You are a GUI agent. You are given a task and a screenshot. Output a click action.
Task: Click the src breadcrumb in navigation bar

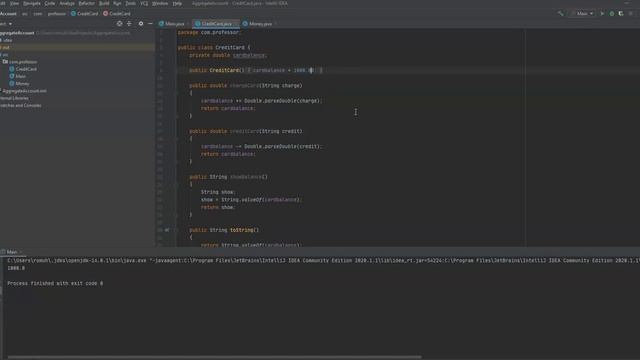tap(25, 13)
